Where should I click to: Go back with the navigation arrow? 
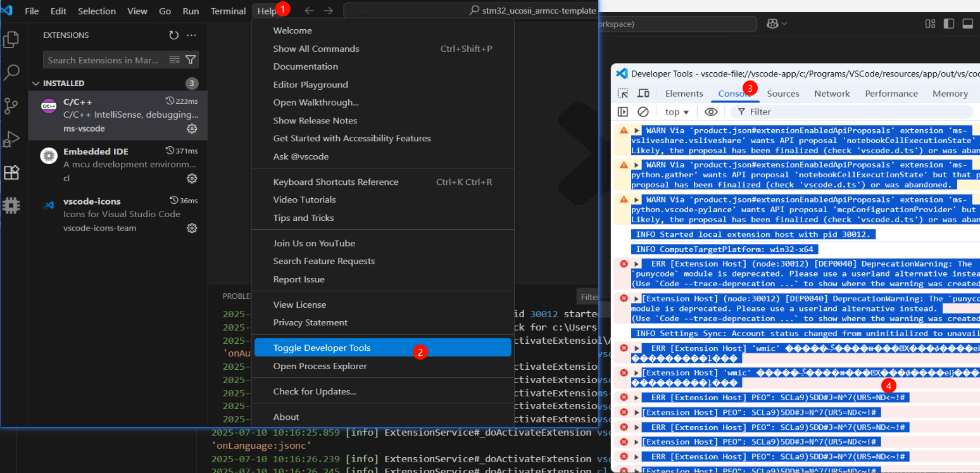tap(309, 11)
